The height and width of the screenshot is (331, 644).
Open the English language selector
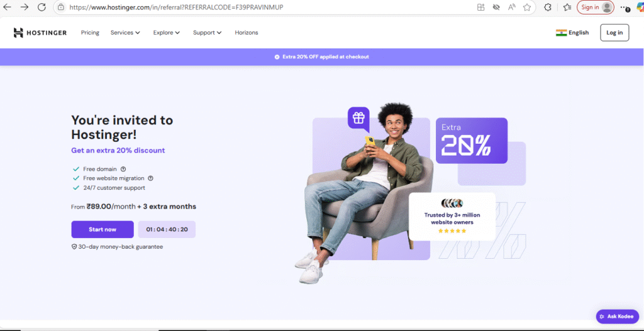[572, 33]
